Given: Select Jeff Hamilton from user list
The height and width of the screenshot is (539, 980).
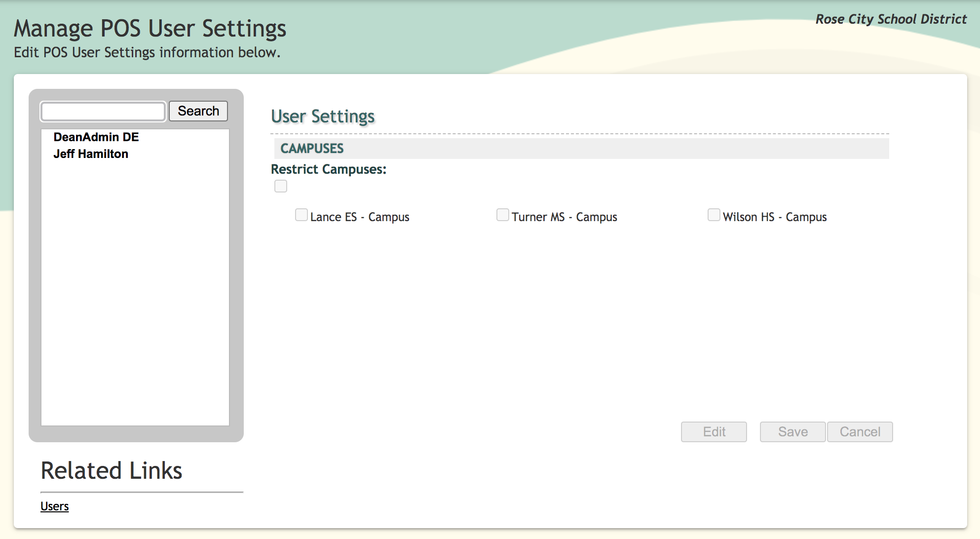Looking at the screenshot, I should tap(91, 154).
